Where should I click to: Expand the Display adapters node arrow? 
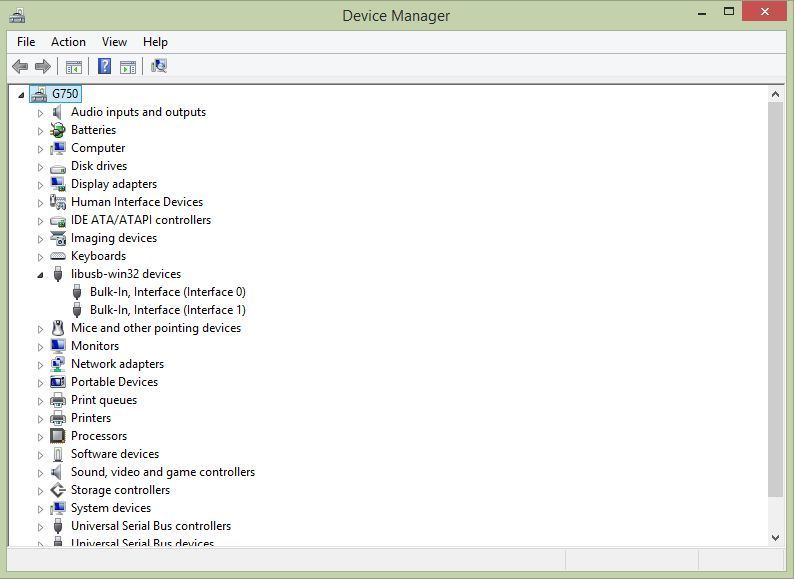(40, 185)
